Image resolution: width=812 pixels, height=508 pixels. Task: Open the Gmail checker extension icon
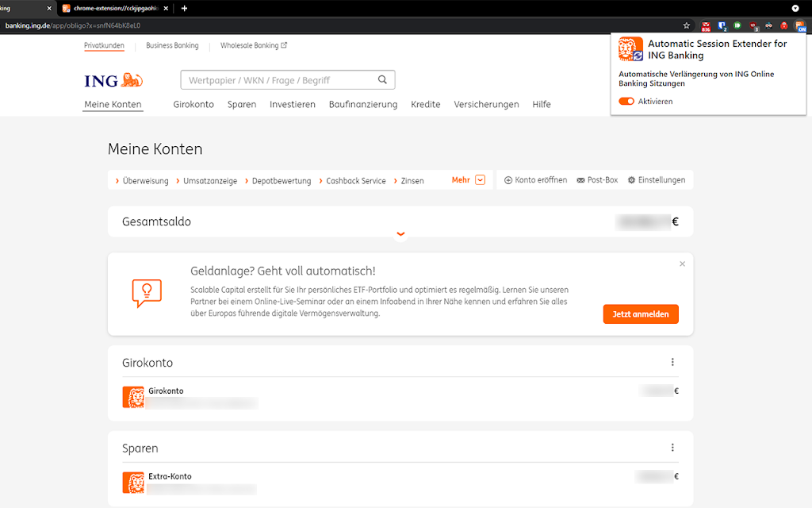706,26
